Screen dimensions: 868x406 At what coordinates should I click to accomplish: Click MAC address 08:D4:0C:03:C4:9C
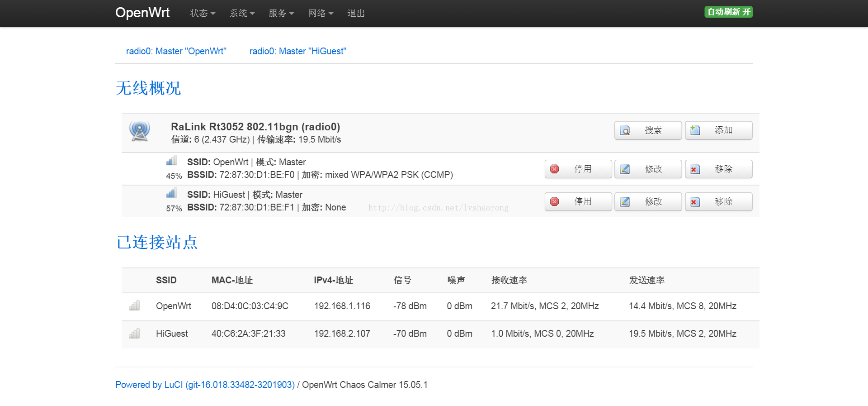click(250, 306)
